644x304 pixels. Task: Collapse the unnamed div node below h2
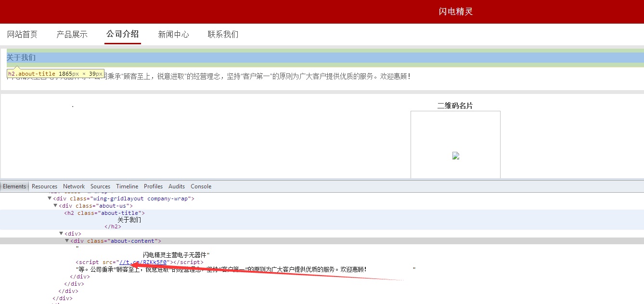[x=61, y=234]
